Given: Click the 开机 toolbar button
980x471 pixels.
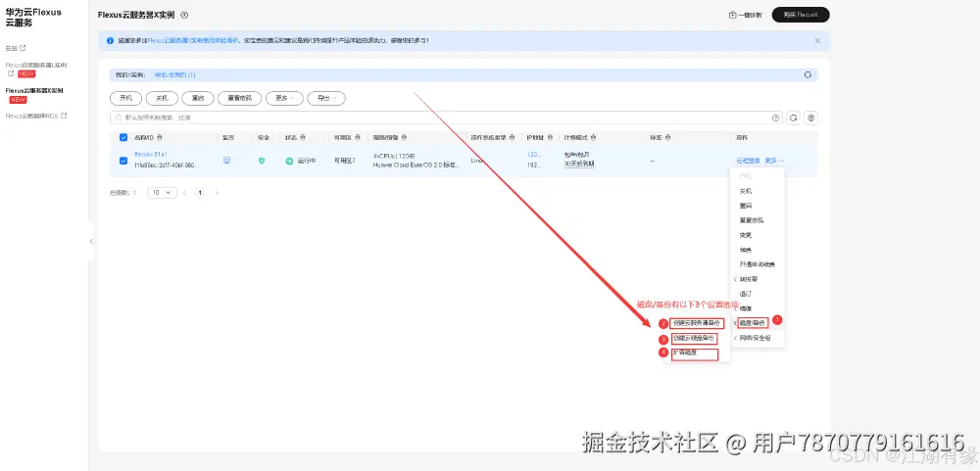Looking at the screenshot, I should click(x=125, y=98).
